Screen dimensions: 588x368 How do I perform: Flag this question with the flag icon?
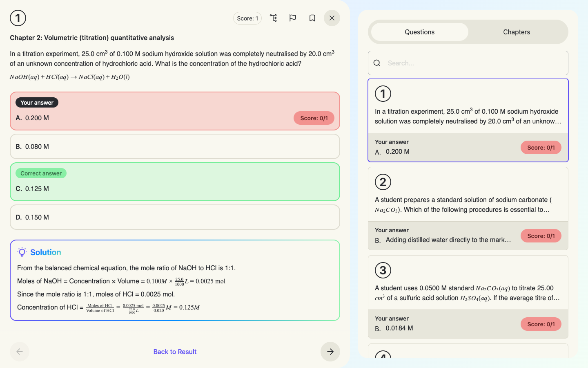click(x=293, y=18)
